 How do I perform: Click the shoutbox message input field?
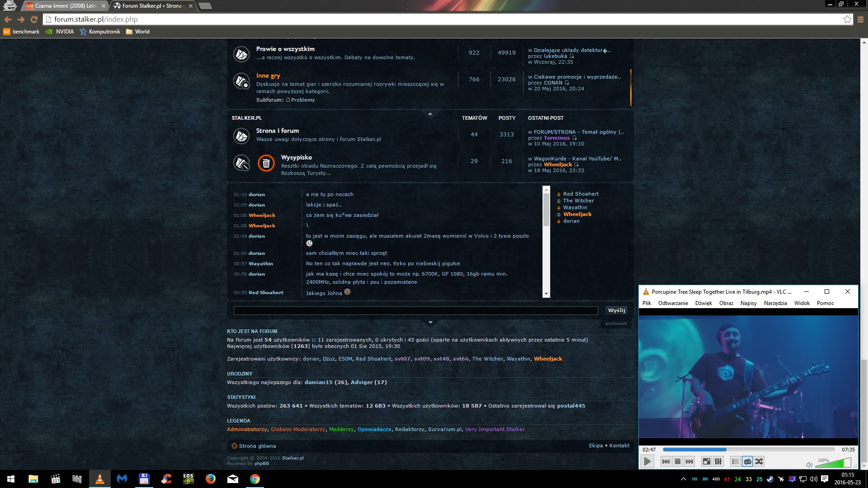[415, 310]
